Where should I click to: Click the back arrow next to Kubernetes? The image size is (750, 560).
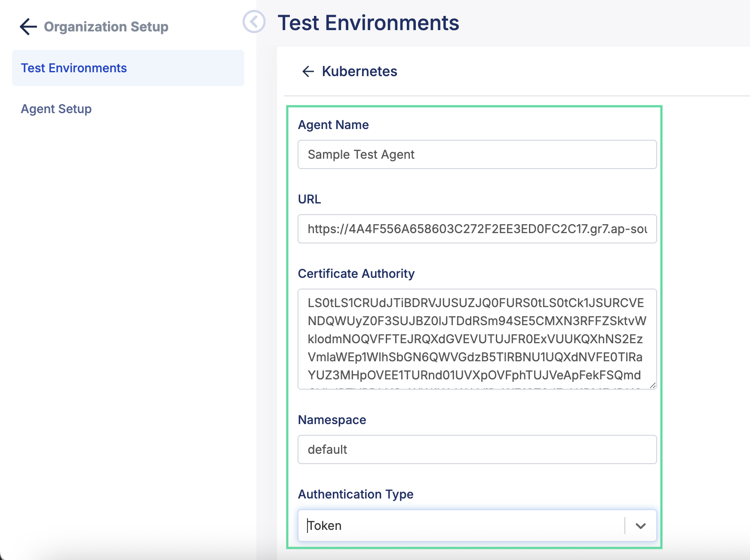click(308, 71)
